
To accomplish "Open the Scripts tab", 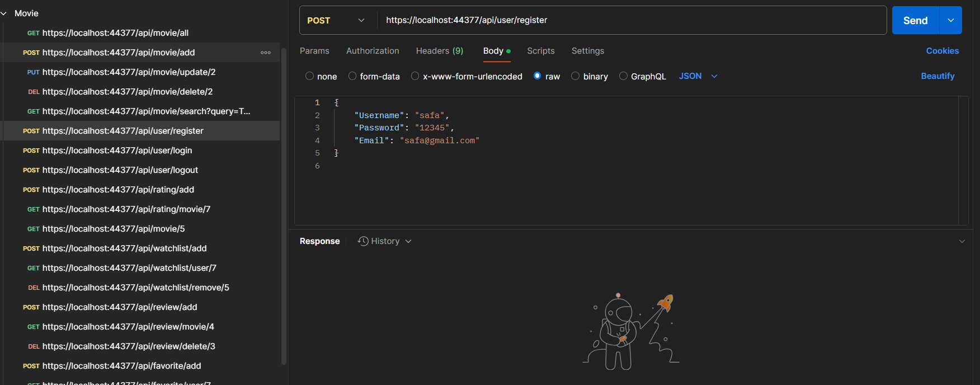I will (x=540, y=51).
